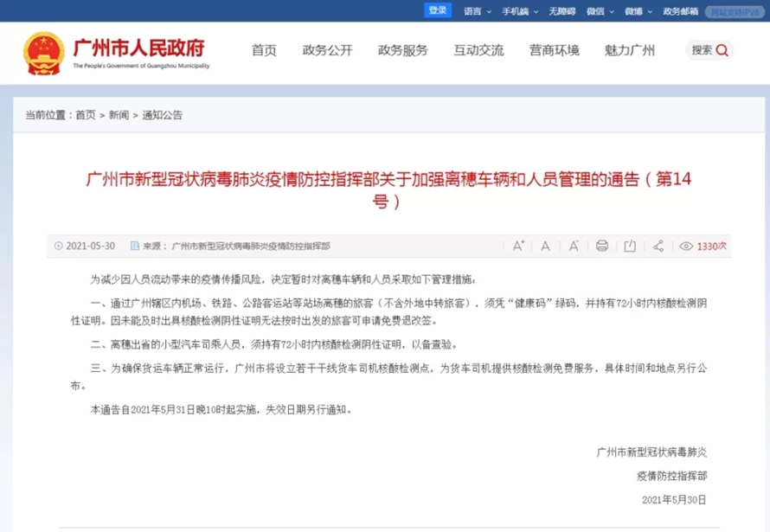The height and width of the screenshot is (532, 770).
Task: Click the blue 登录 login button
Action: click(438, 10)
